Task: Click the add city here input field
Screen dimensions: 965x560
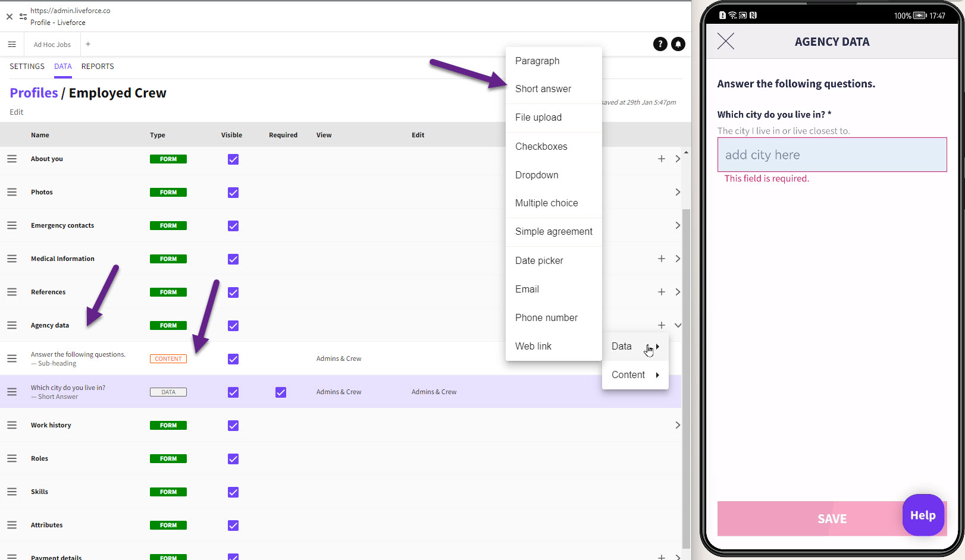Action: coord(831,155)
